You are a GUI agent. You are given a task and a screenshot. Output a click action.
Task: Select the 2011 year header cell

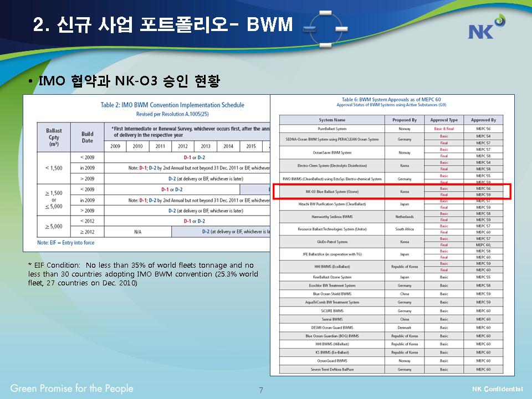(x=160, y=146)
